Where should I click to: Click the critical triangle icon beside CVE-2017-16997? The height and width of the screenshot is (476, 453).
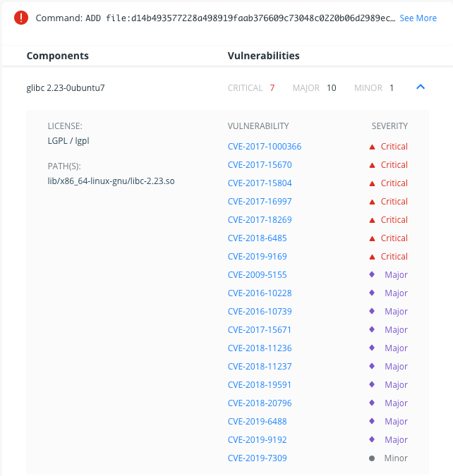coord(372,202)
